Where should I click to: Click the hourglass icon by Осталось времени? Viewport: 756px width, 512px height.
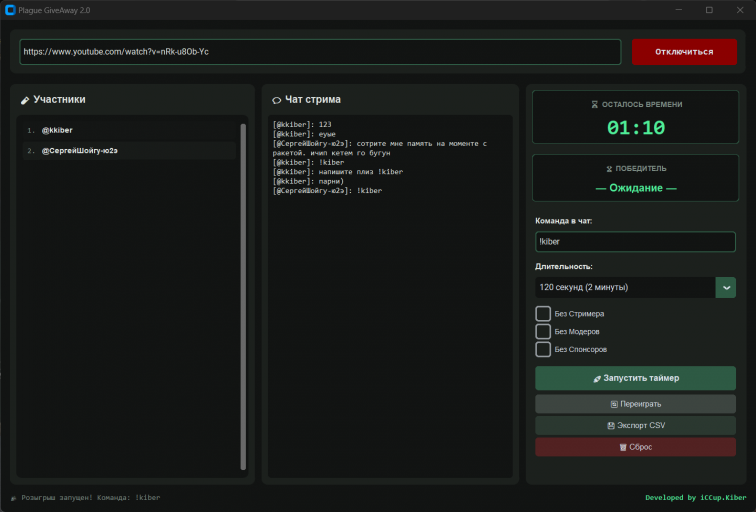point(594,105)
